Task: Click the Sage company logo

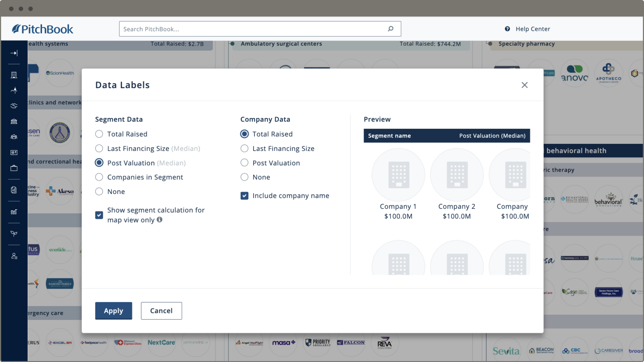Action: tap(575, 292)
